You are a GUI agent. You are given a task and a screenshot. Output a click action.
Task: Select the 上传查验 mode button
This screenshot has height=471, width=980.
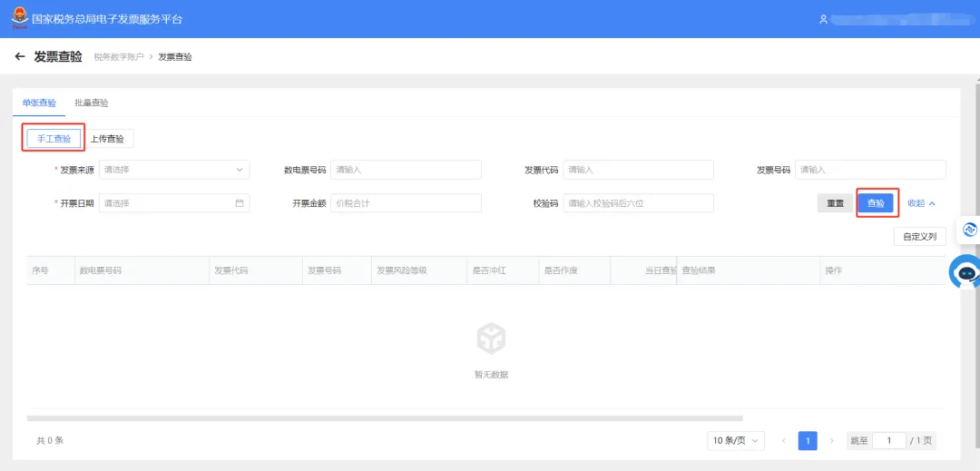click(107, 139)
